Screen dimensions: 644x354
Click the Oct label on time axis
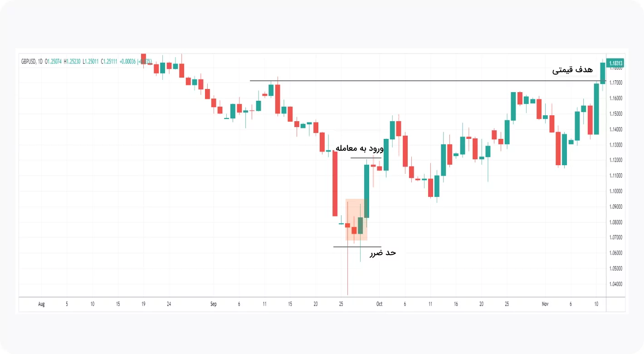coord(380,304)
